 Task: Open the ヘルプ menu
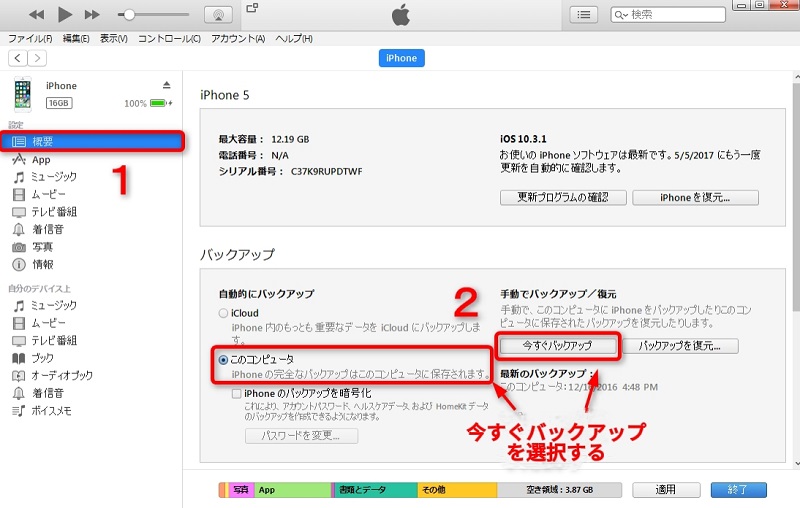click(294, 39)
